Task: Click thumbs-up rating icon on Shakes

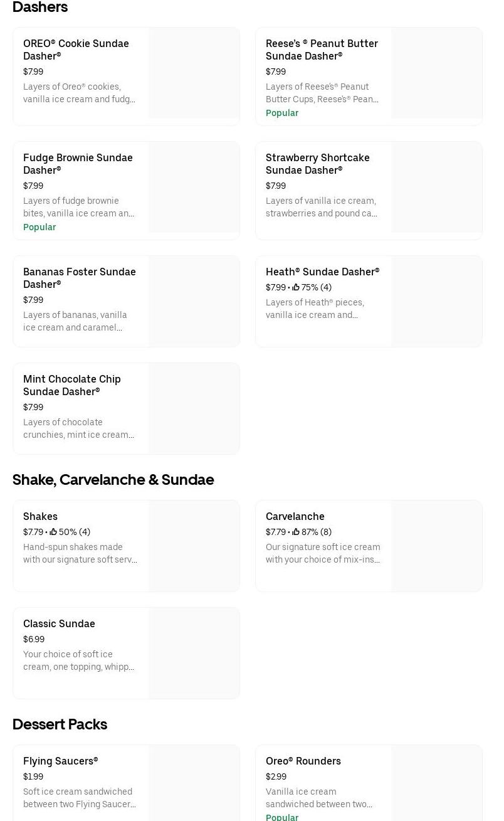Action: click(x=53, y=532)
